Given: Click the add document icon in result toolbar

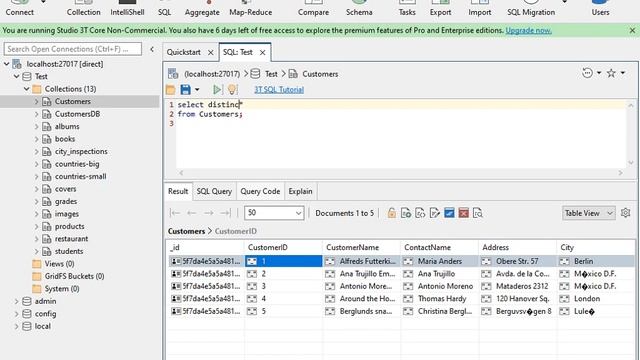Looking at the screenshot, I should tap(406, 213).
